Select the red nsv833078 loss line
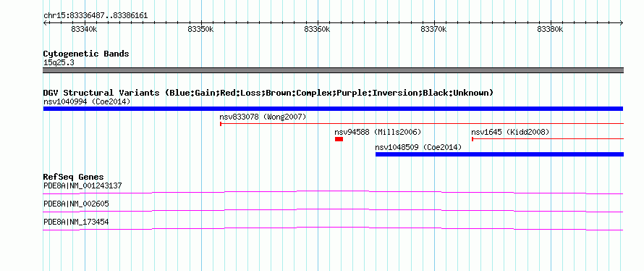Image resolution: width=644 pixels, height=271 pixels. tap(422, 123)
